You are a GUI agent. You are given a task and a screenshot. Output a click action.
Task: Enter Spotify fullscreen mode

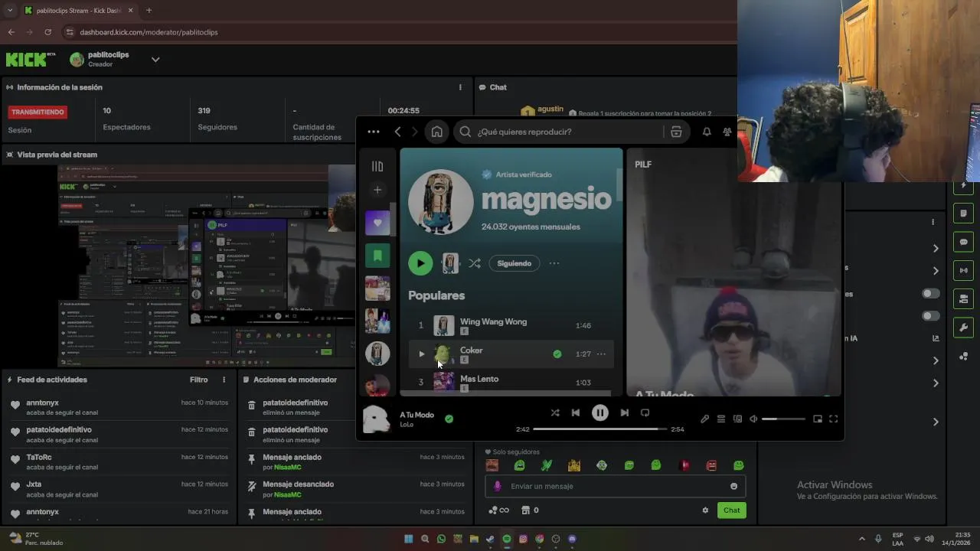[834, 419]
